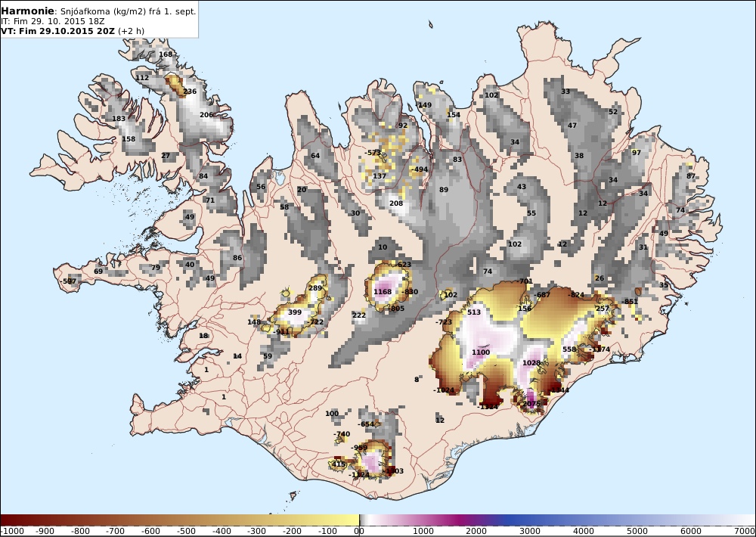Select the IT: Fim 29. 10. 2015 18Z line
Screen dimensions: 756x537
53,21
